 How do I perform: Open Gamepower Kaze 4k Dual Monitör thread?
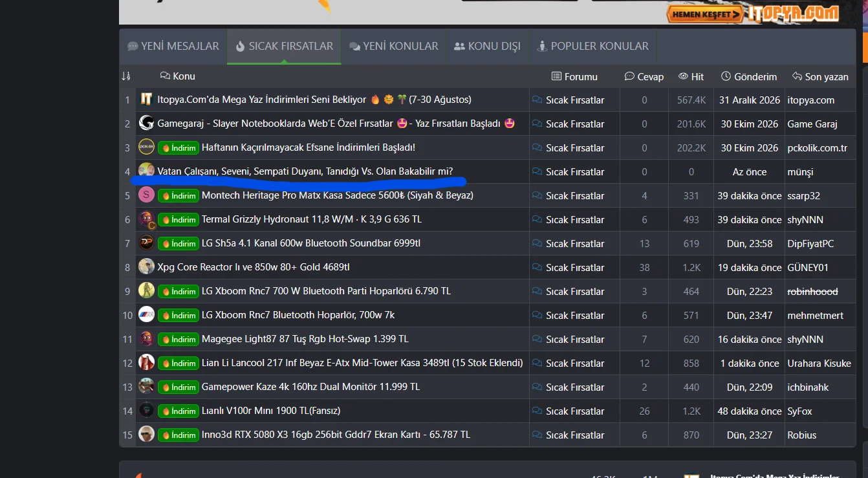[x=311, y=387]
